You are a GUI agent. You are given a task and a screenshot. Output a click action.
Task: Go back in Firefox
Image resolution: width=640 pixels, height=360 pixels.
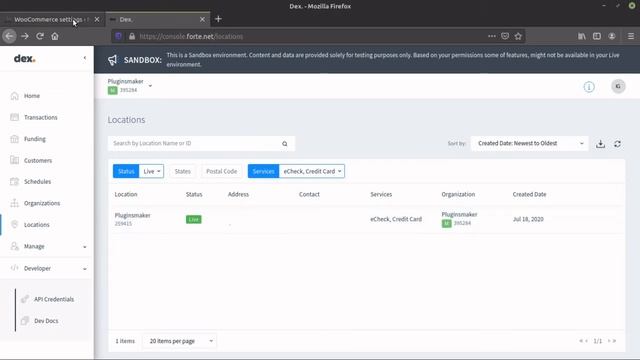[9, 36]
